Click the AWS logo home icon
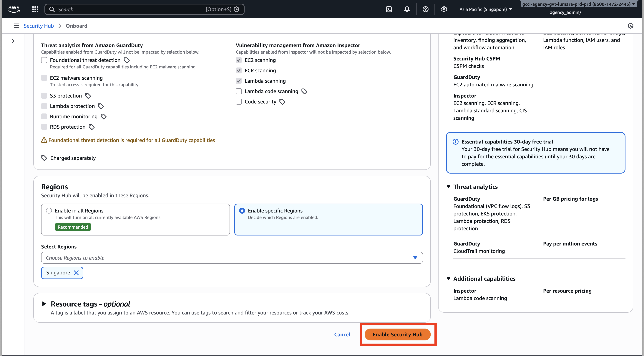The image size is (644, 356). 14,9
